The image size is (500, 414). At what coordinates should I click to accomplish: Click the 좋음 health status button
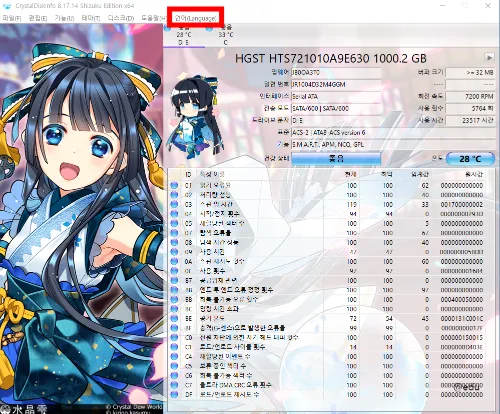click(x=336, y=158)
